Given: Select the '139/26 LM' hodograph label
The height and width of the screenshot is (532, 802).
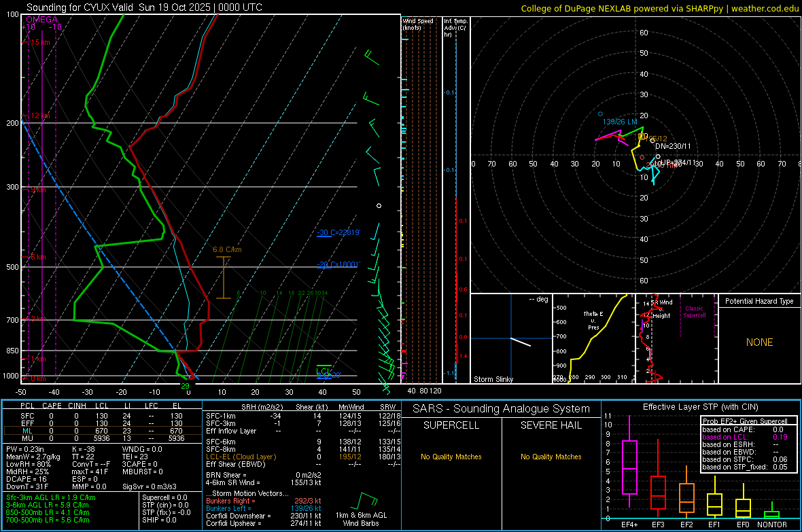Looking at the screenshot, I should (620, 122).
